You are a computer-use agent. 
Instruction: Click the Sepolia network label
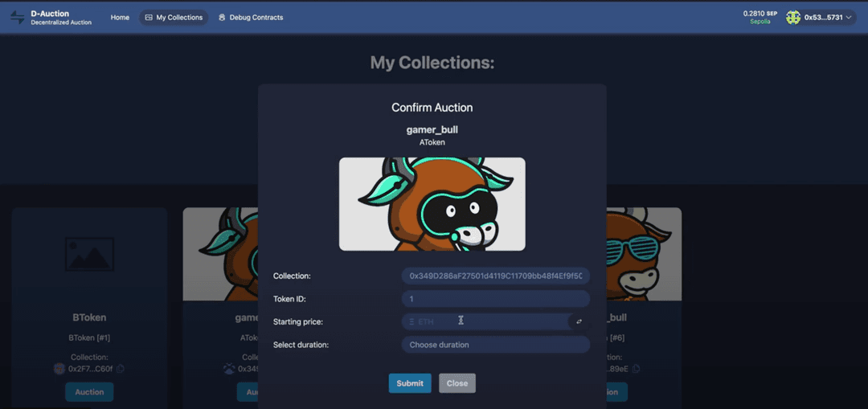coord(760,22)
